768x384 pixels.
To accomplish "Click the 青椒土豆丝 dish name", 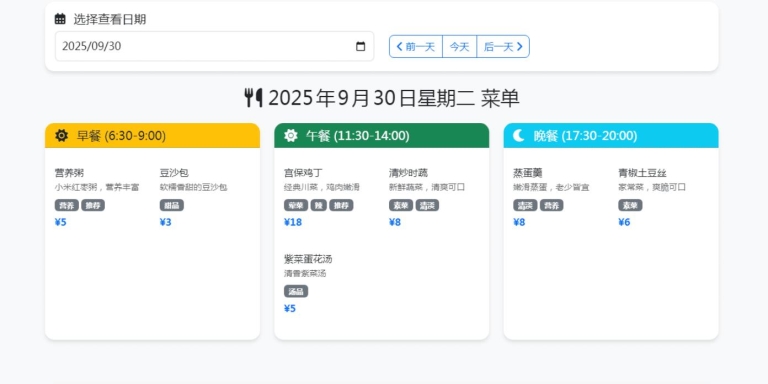I will [642, 173].
